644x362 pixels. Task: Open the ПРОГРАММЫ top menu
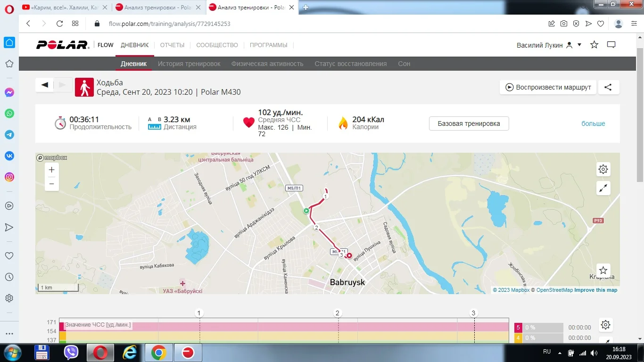[268, 45]
